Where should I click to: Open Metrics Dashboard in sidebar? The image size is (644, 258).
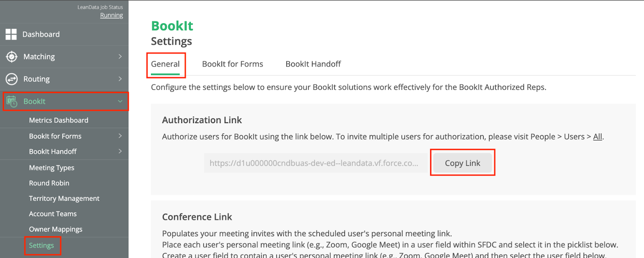(x=58, y=120)
